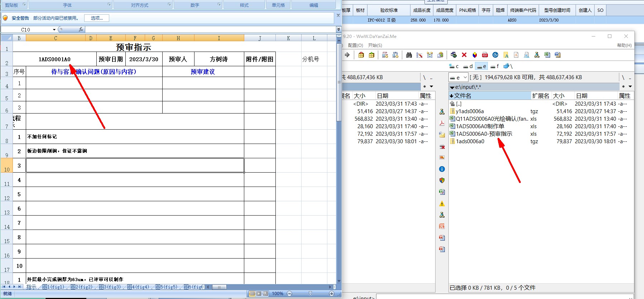This screenshot has width=644, height=299.
Task: Click the red X delete toolbar icon
Action: pos(464,55)
